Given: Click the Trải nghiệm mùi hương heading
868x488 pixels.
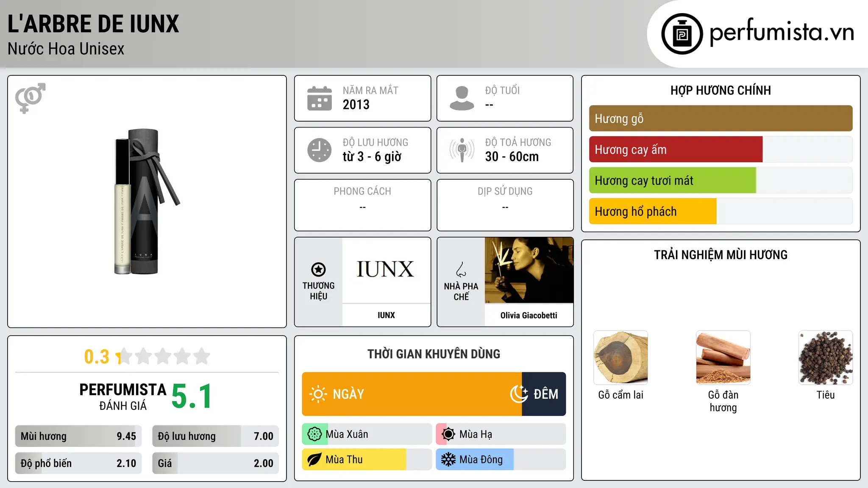Looking at the screenshot, I should pos(721,255).
